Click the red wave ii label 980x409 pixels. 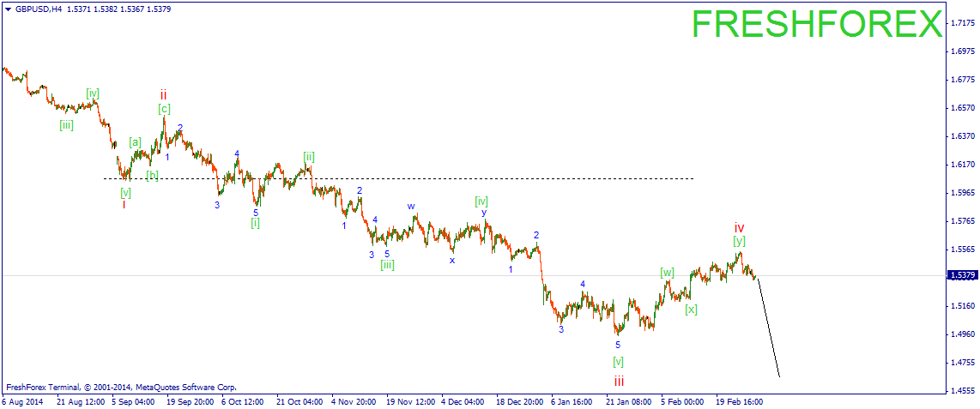(163, 94)
